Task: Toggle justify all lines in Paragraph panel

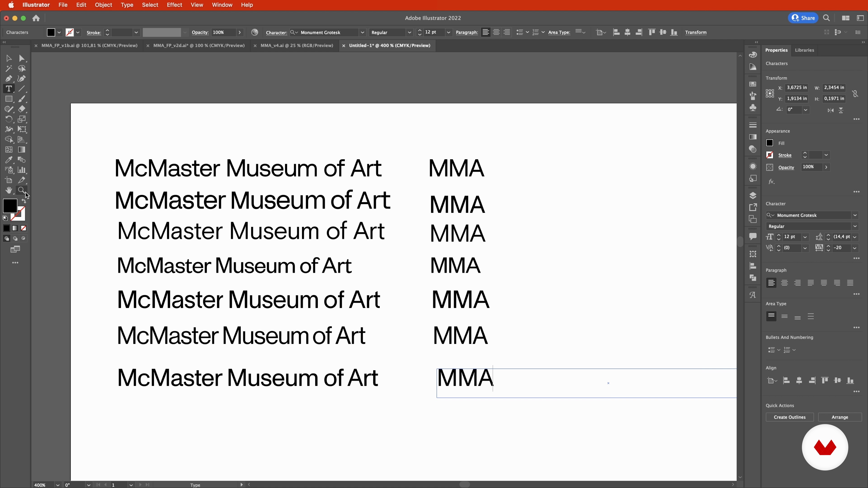Action: [850, 283]
